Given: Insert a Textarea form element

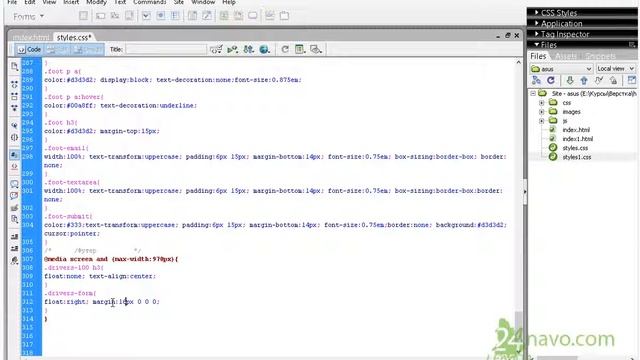Looking at the screenshot, I should tap(129, 16).
